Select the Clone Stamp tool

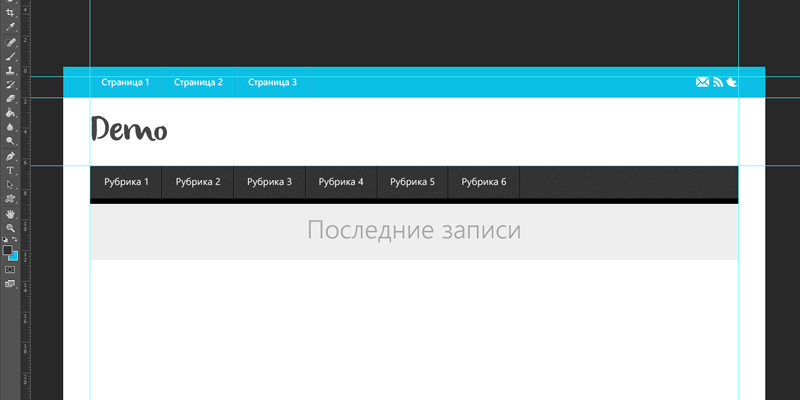(10, 71)
